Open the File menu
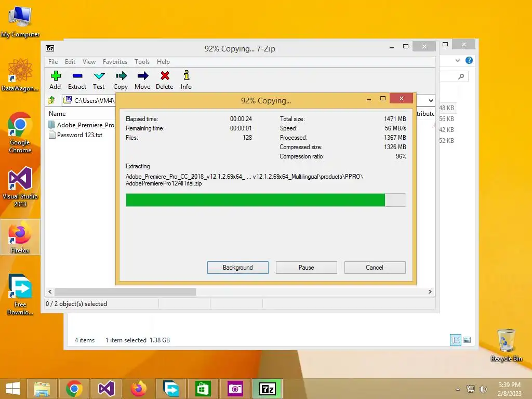This screenshot has width=532, height=399. click(x=53, y=62)
